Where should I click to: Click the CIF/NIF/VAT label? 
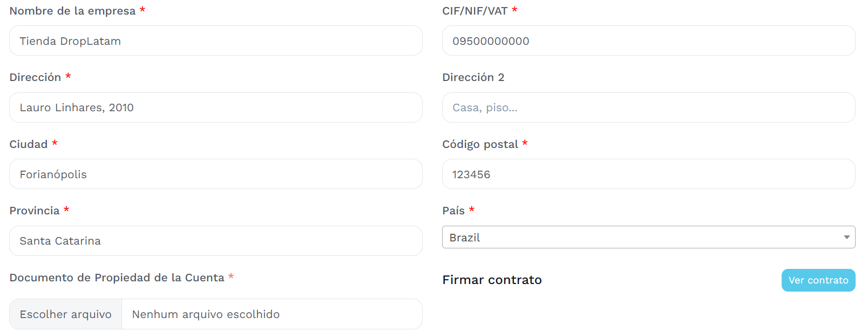coord(474,11)
